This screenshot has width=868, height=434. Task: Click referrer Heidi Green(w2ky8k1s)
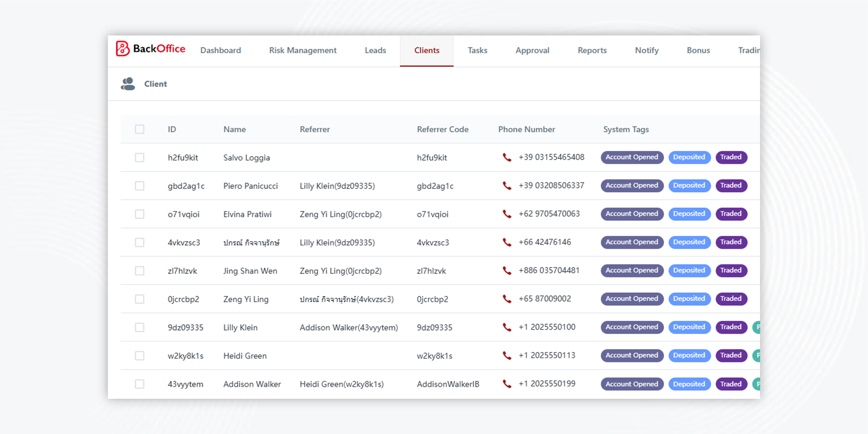pos(342,384)
